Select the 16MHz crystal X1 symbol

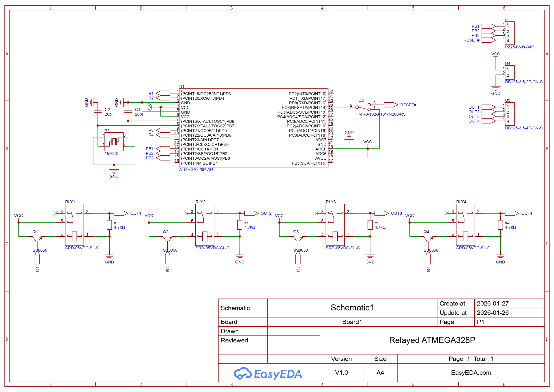[x=114, y=142]
